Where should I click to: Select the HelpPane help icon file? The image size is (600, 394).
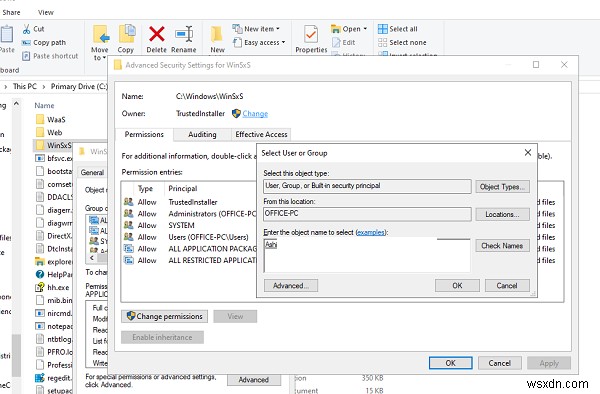tap(54, 274)
